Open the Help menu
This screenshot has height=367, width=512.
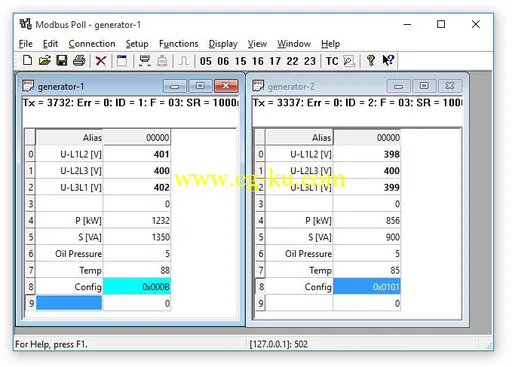331,44
